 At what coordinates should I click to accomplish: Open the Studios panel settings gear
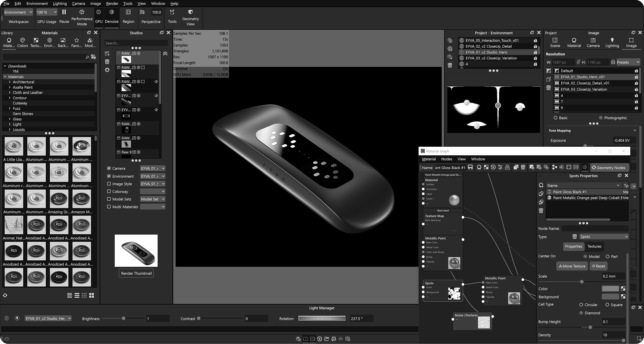[107, 70]
